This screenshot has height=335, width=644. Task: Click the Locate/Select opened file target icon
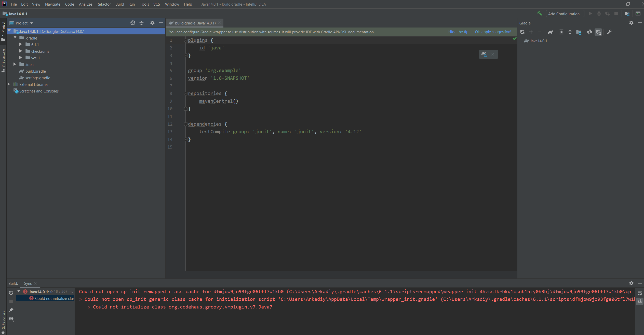pyautogui.click(x=133, y=23)
